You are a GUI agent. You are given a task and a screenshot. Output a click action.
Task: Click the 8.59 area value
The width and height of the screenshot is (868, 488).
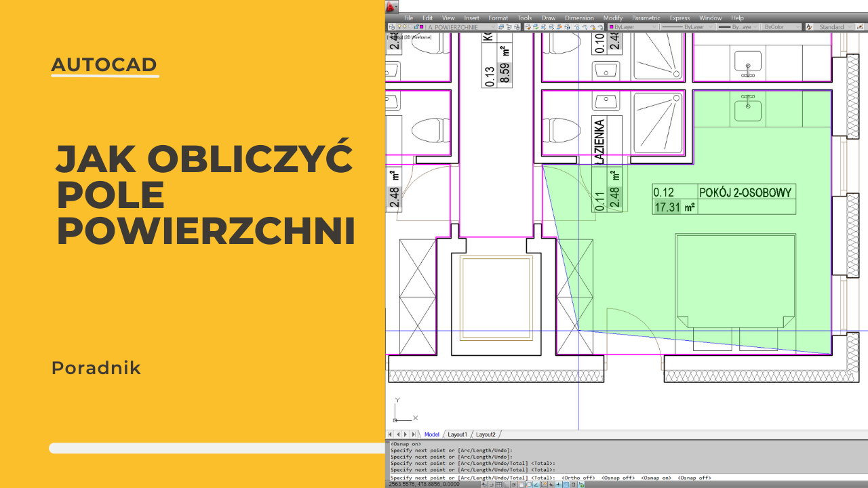click(504, 73)
